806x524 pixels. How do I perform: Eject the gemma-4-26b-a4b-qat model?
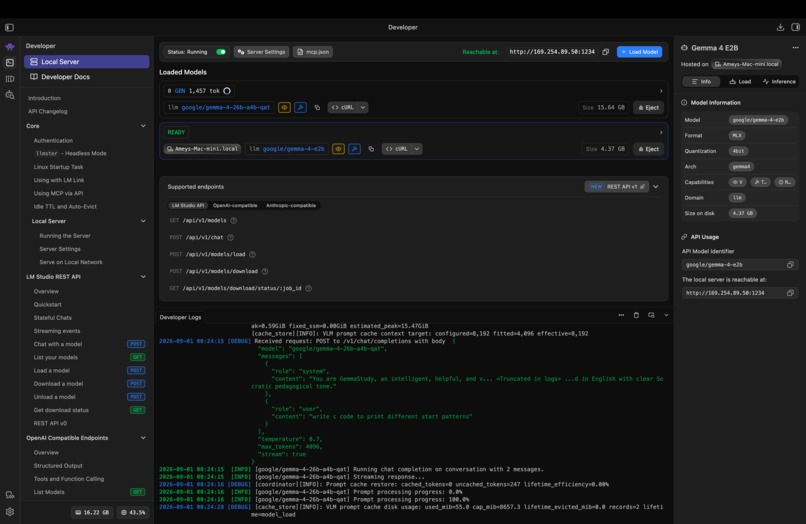pos(648,107)
